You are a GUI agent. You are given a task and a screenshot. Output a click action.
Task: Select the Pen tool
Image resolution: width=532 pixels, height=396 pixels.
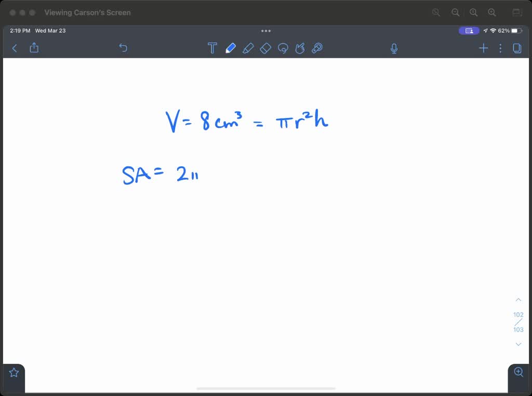tap(231, 48)
